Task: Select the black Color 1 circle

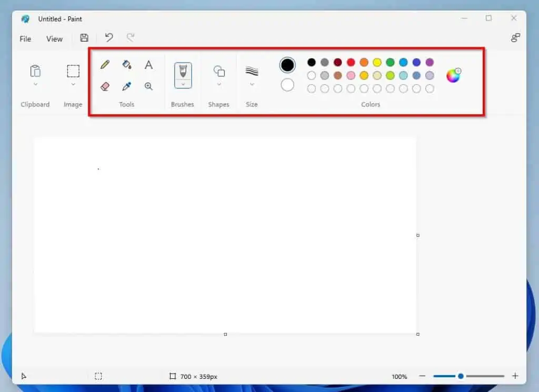Action: click(x=287, y=65)
